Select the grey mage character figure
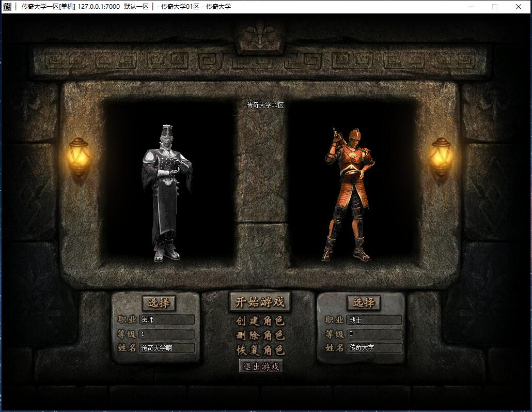This screenshot has height=412, width=532. click(167, 194)
